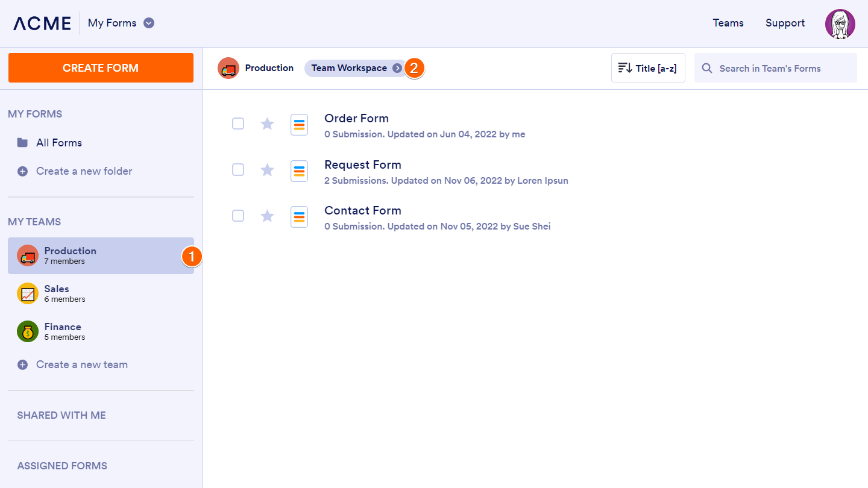Click the Finance team money bag icon
868x488 pixels.
tap(28, 331)
